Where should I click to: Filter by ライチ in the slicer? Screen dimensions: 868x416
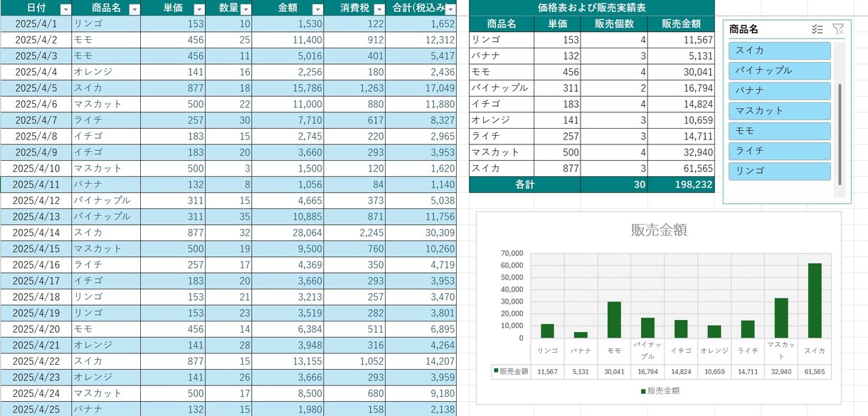point(780,151)
